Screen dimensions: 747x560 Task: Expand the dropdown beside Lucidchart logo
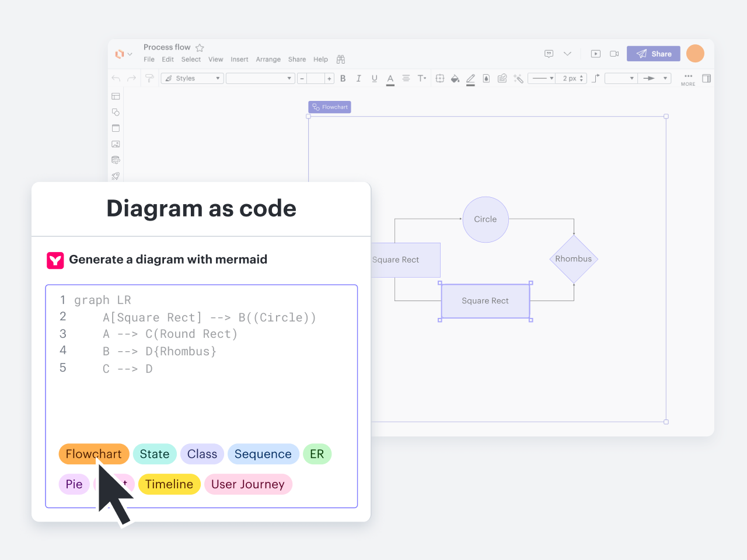pyautogui.click(x=130, y=54)
